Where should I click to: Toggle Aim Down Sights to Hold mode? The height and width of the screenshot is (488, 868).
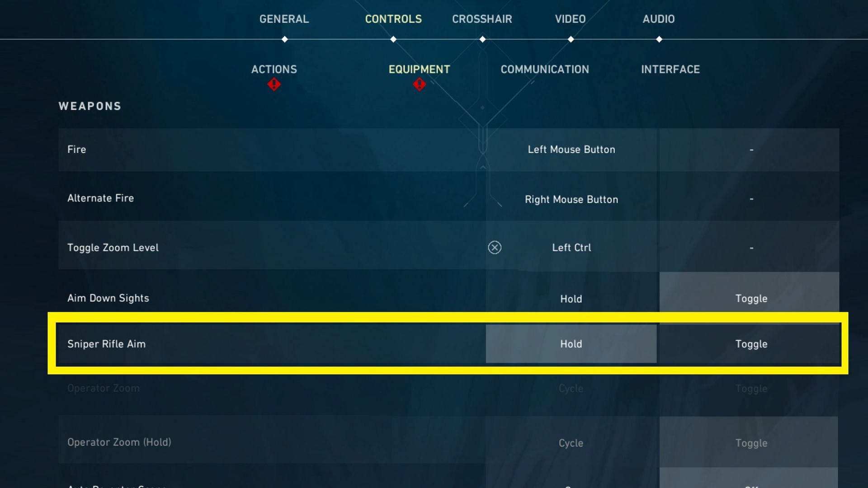point(571,298)
